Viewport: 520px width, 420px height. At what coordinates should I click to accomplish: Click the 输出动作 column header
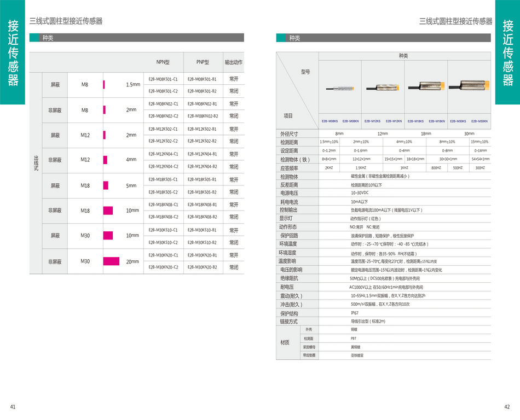[x=234, y=62]
